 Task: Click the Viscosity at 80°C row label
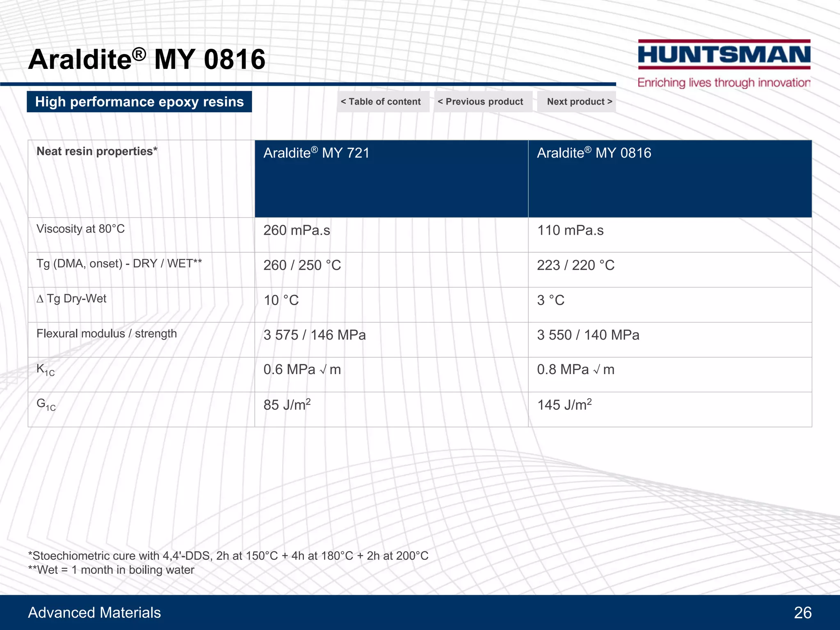(x=81, y=229)
